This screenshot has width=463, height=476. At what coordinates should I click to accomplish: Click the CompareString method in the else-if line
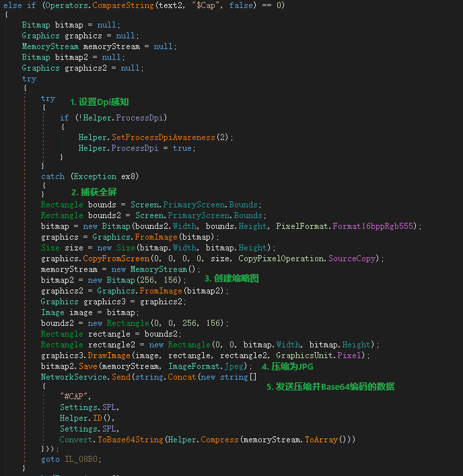[123, 5]
